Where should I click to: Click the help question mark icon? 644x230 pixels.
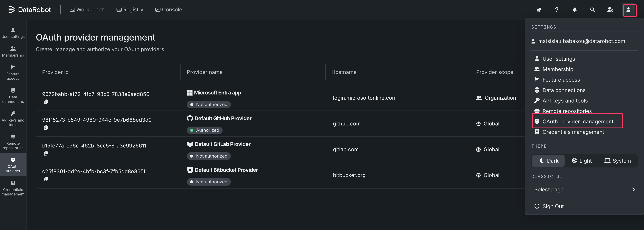[557, 10]
